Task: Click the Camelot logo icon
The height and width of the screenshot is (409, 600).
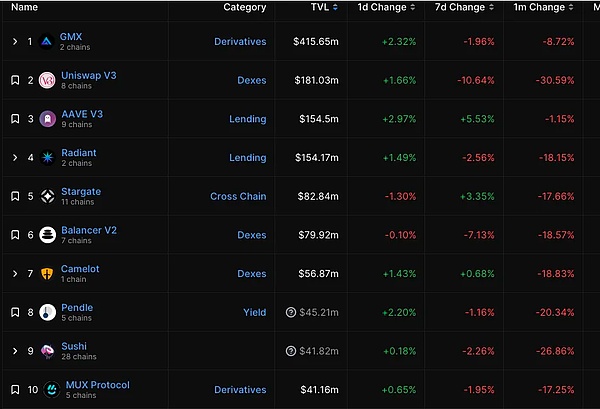Action: pos(46,274)
